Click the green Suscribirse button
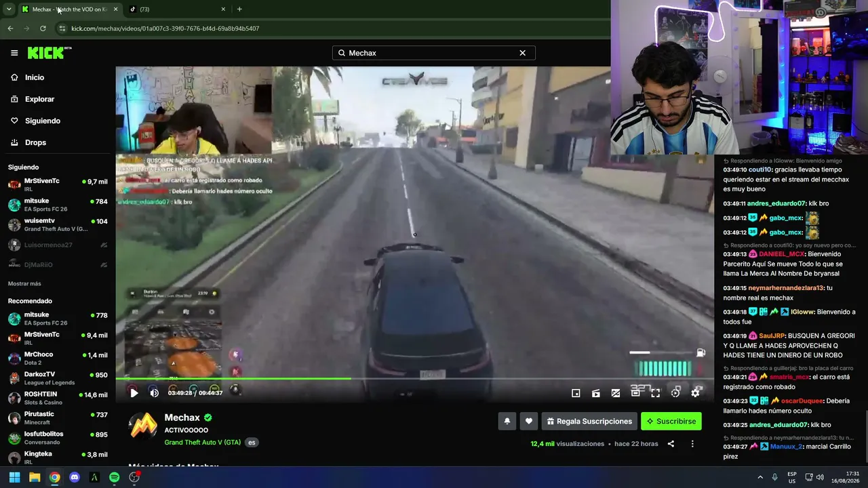Viewport: 868px width, 488px height. point(671,421)
